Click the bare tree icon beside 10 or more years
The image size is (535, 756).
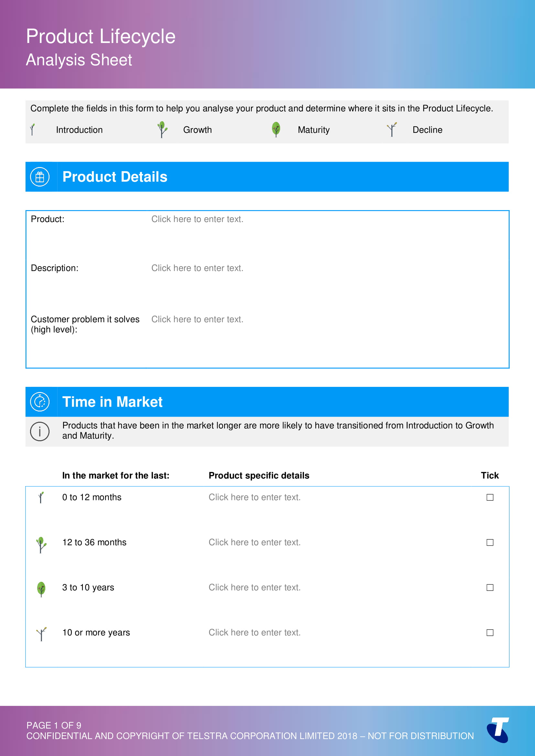41,634
